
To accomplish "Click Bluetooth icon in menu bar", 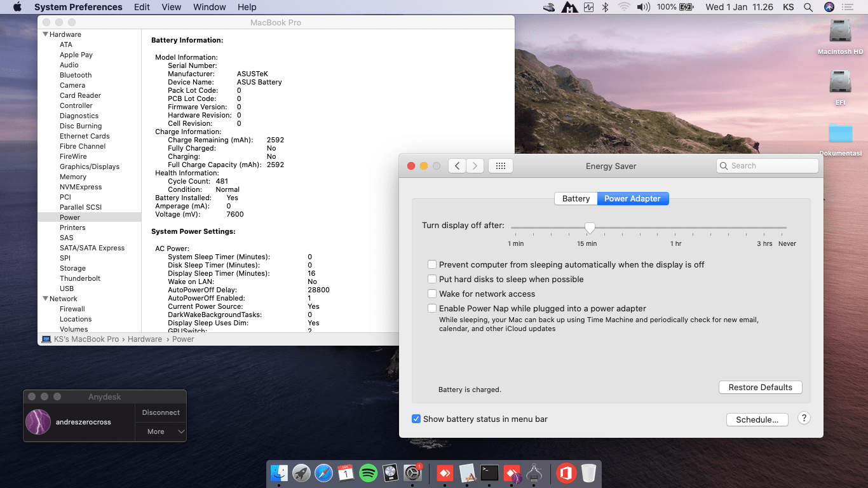I will point(606,7).
